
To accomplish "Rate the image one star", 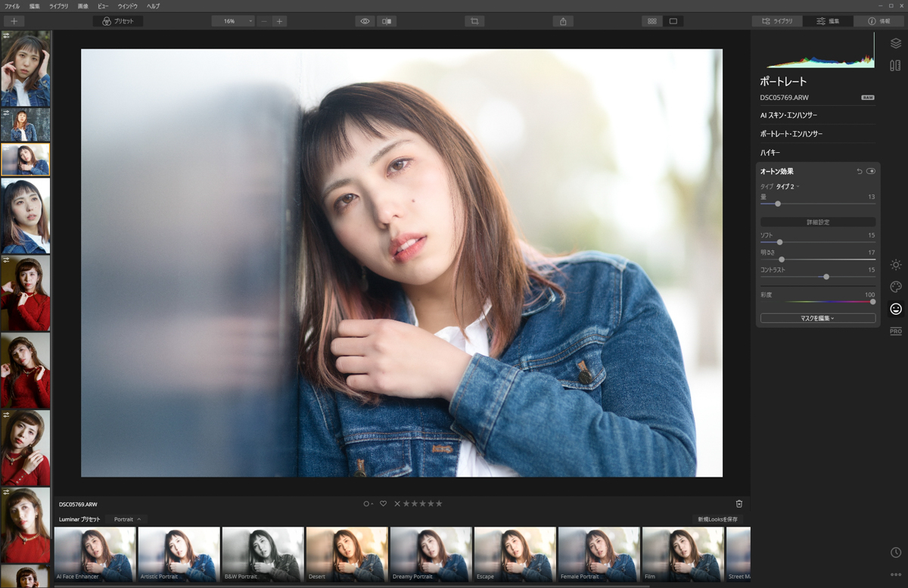I will click(x=406, y=504).
